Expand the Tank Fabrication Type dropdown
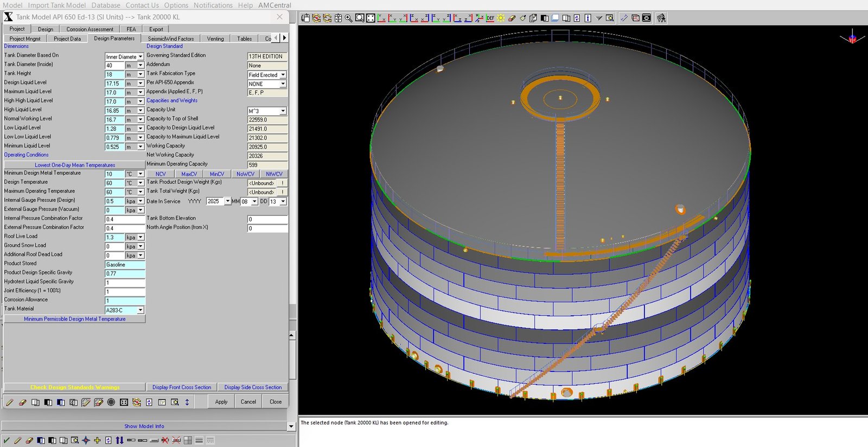The width and height of the screenshot is (868, 447). click(x=283, y=75)
